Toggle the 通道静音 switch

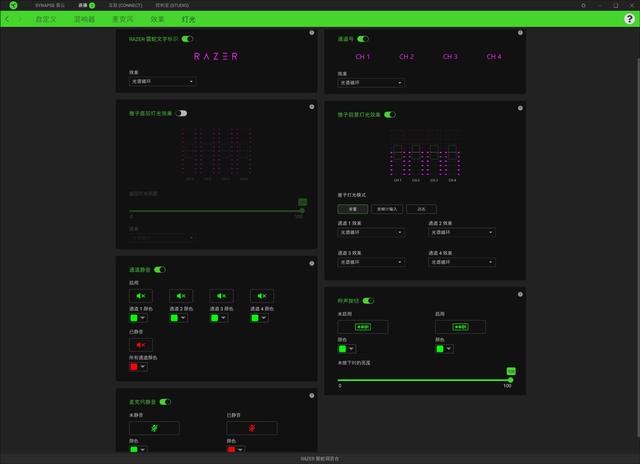coord(159,270)
